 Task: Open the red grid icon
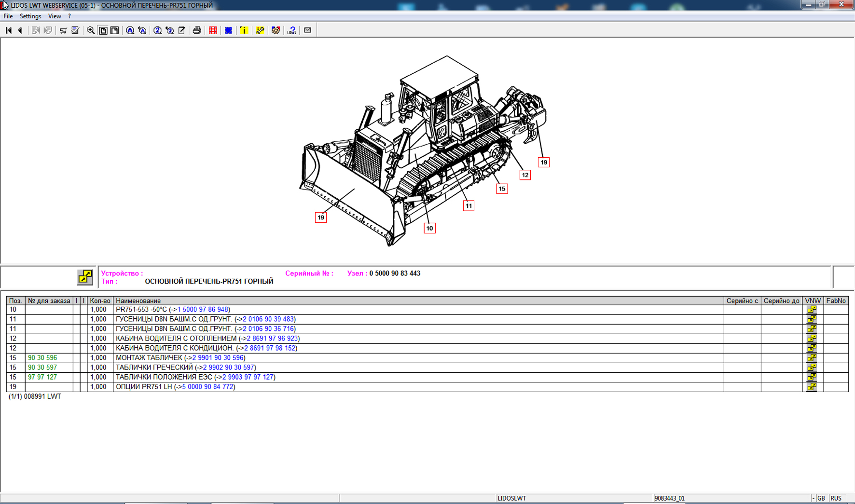pyautogui.click(x=213, y=30)
